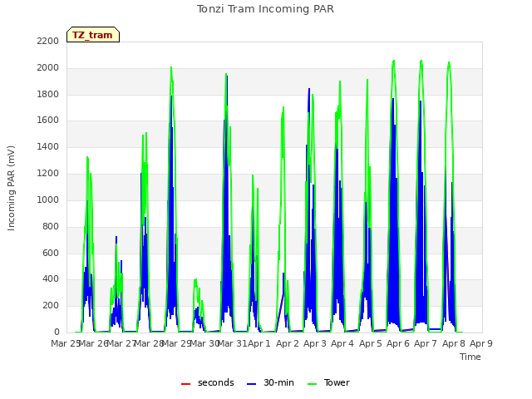Click the 2000 y-axis tick label

[x=48, y=68]
